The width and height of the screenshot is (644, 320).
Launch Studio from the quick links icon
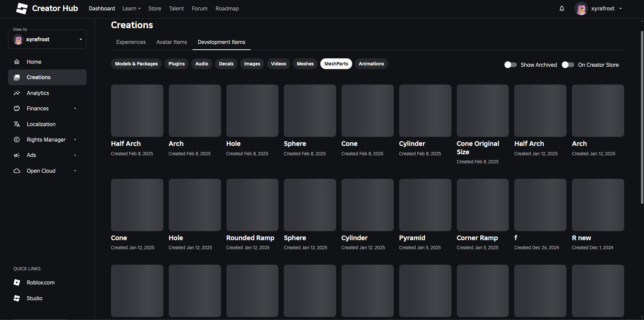click(x=16, y=298)
